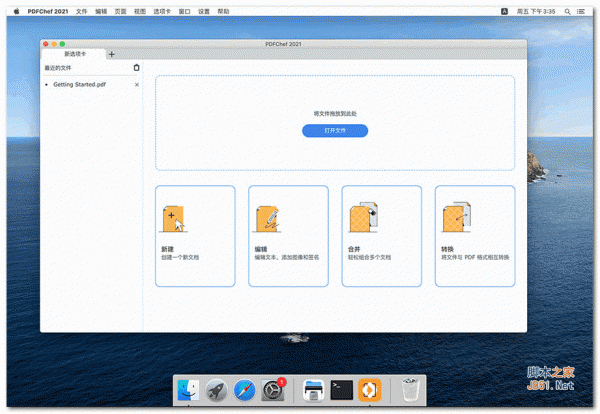Click the 创建一个新文档 description text
Image resolution: width=600 pixels, height=414 pixels.
180,258
